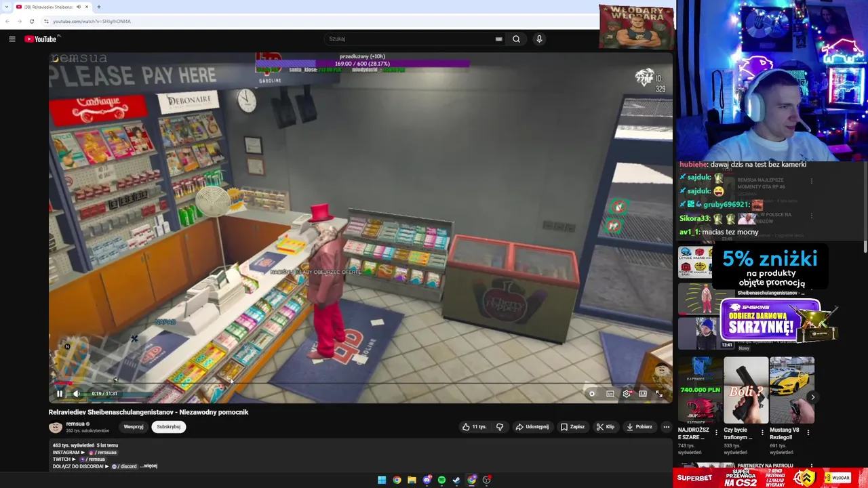Expand the description with ...więcej
Screen dimensions: 868x488
pos(149,466)
